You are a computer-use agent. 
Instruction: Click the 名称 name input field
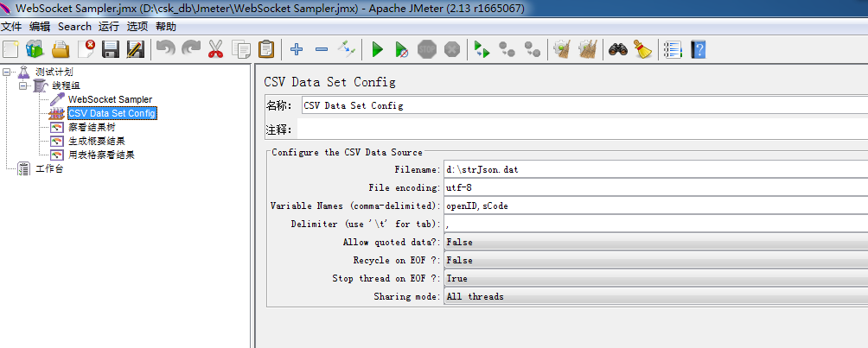point(584,105)
